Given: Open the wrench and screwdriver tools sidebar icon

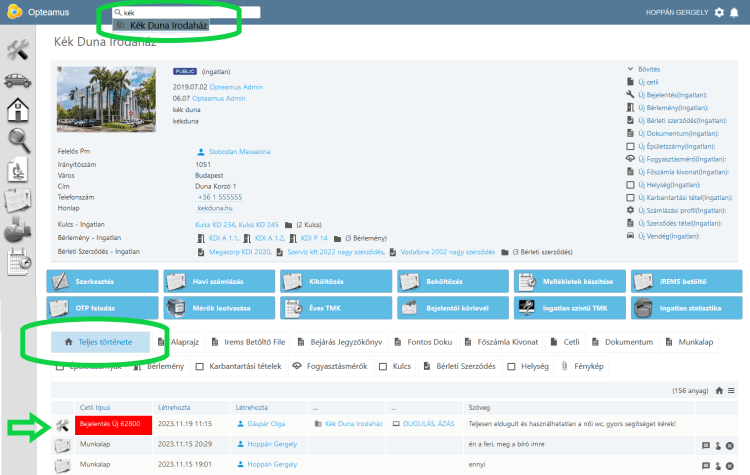Looking at the screenshot, I should 18,49.
